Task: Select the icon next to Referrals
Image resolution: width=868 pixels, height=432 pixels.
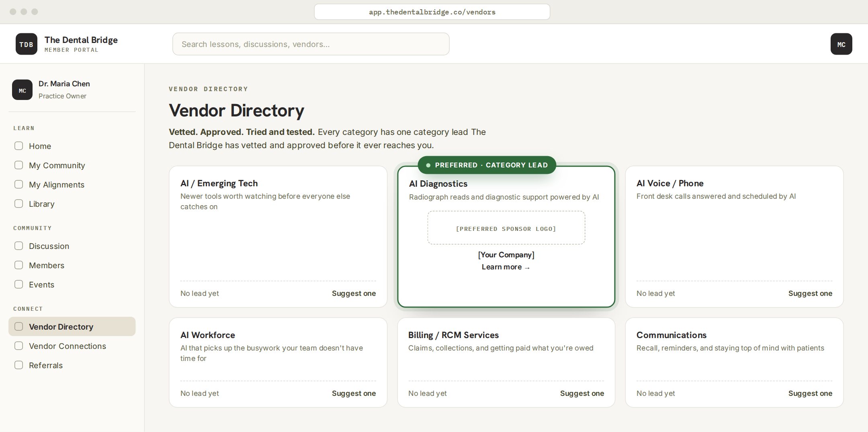Action: (x=18, y=365)
